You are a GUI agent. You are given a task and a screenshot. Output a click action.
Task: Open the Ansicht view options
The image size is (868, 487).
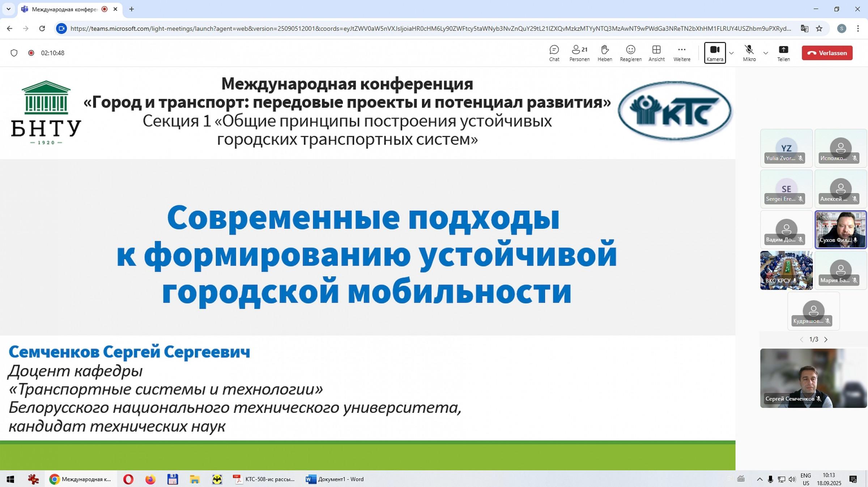656,53
